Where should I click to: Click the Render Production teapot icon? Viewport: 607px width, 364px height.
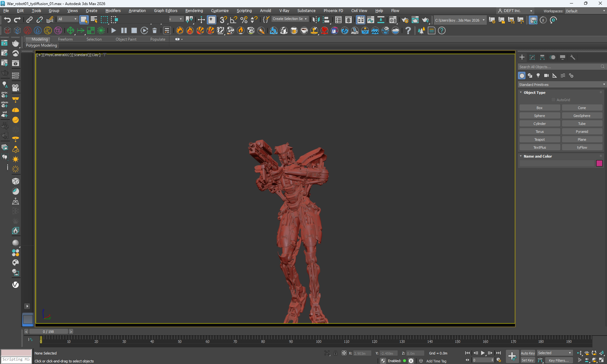[x=425, y=20]
